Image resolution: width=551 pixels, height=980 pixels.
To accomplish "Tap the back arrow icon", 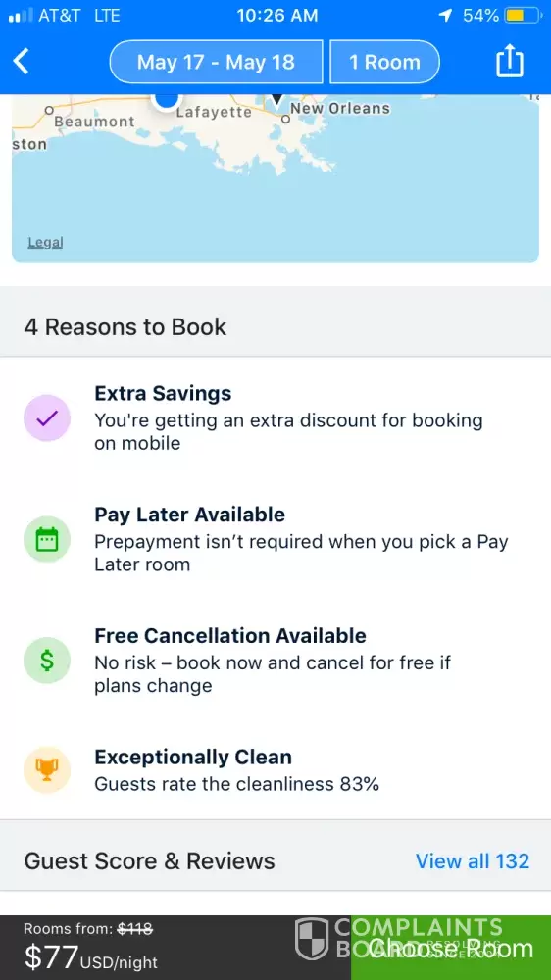I will click(22, 62).
